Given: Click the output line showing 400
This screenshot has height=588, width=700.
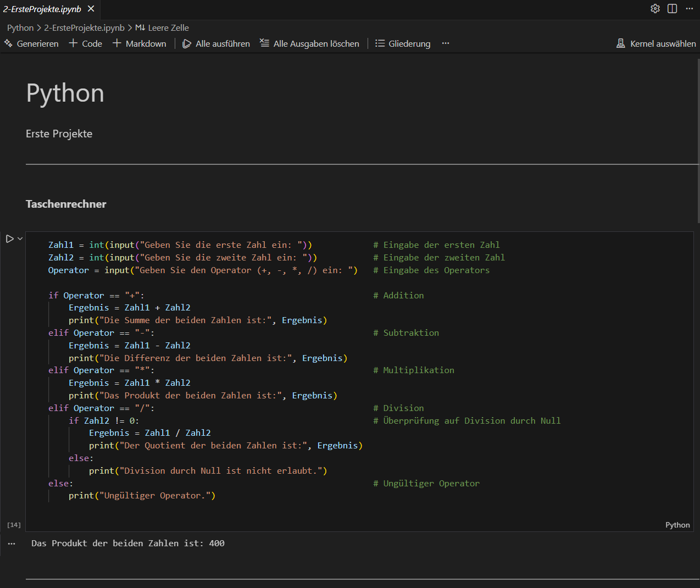Looking at the screenshot, I should pos(128,543).
